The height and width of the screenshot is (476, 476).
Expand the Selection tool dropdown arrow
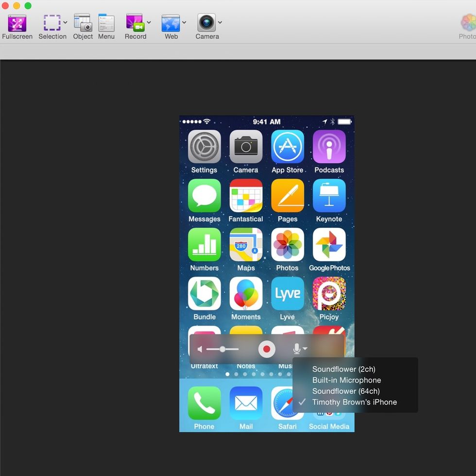[x=65, y=22]
